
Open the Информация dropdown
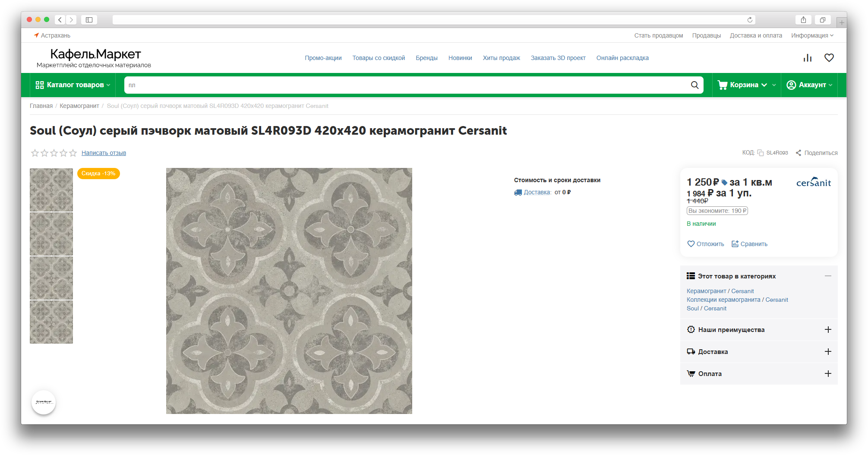coord(812,35)
